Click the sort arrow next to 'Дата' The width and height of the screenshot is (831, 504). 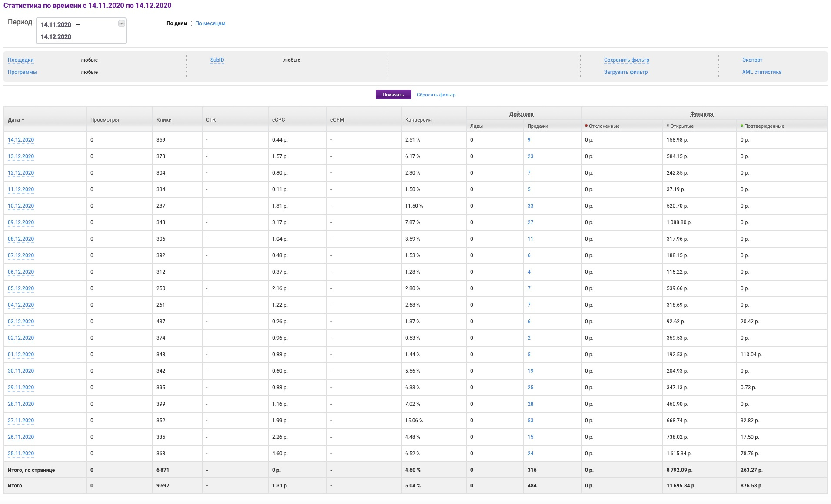click(23, 119)
